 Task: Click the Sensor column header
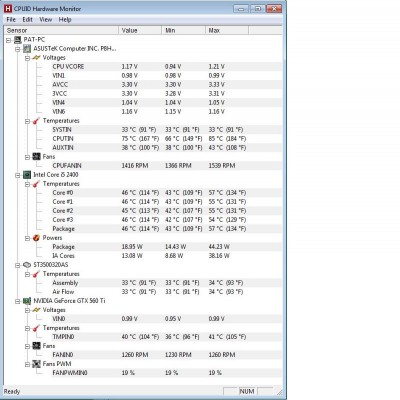61,30
